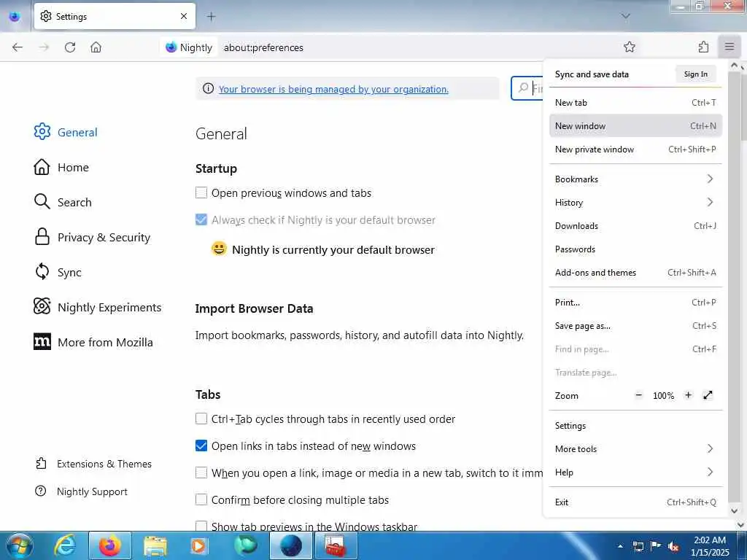Launch Internet Explorer from taskbar
Image resolution: width=747 pixels, height=560 pixels.
coord(65,545)
